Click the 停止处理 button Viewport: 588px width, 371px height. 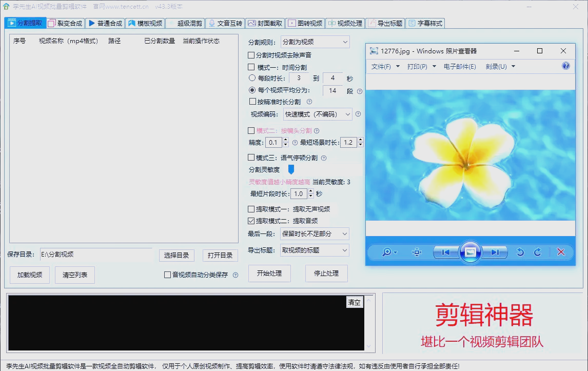coord(326,273)
